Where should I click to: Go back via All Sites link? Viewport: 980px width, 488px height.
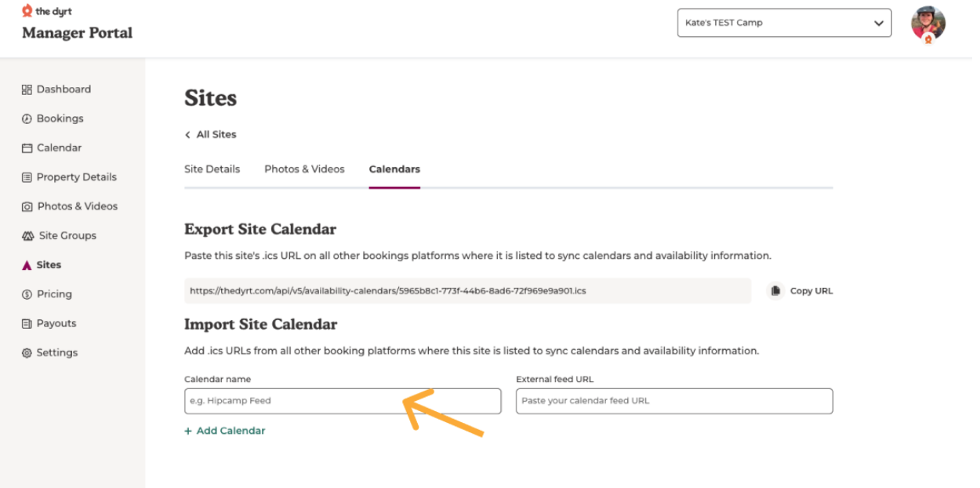[x=211, y=135]
